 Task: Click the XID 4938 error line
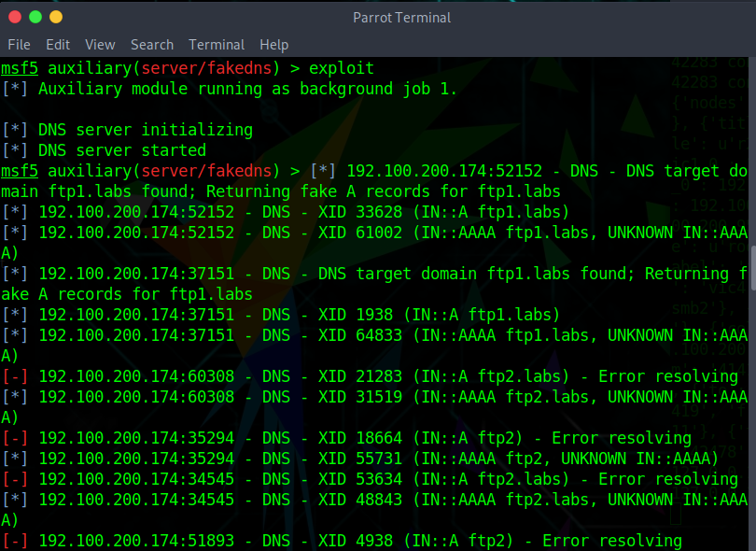(x=342, y=541)
